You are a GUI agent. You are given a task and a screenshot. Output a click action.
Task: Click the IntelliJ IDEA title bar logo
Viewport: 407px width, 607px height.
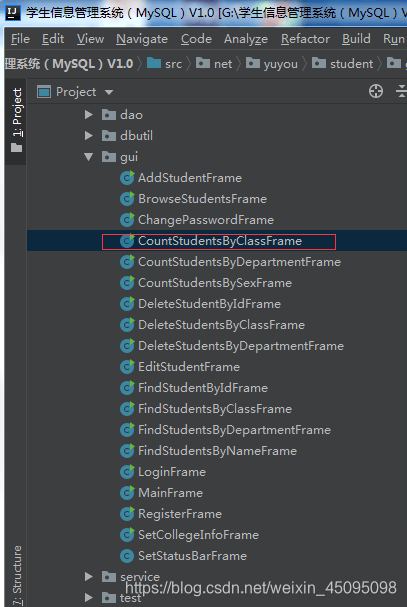(13, 13)
